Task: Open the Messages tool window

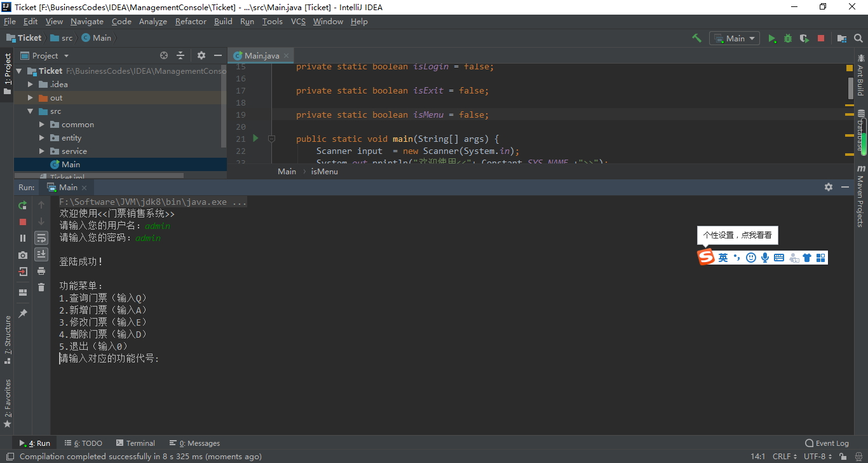Action: pos(194,443)
